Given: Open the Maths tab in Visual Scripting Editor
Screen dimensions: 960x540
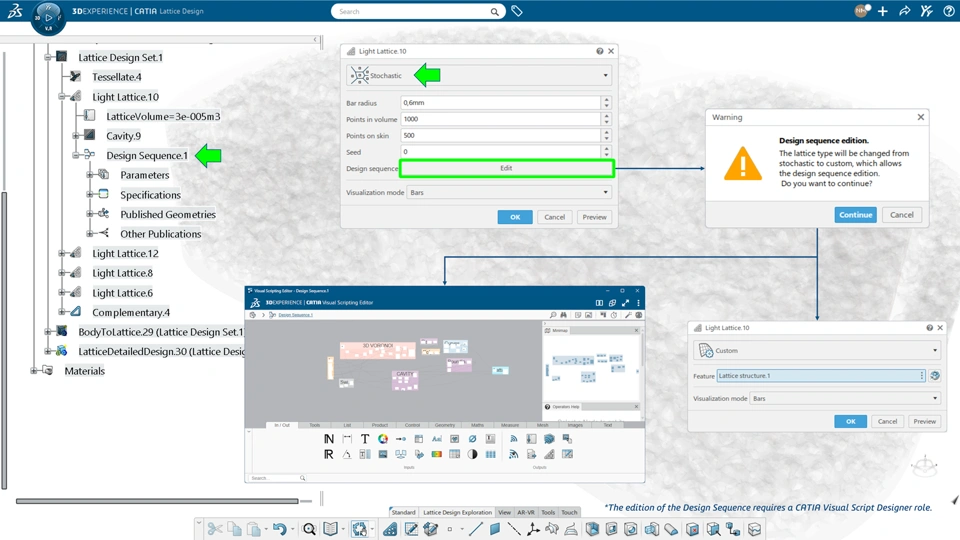Looking at the screenshot, I should 478,425.
